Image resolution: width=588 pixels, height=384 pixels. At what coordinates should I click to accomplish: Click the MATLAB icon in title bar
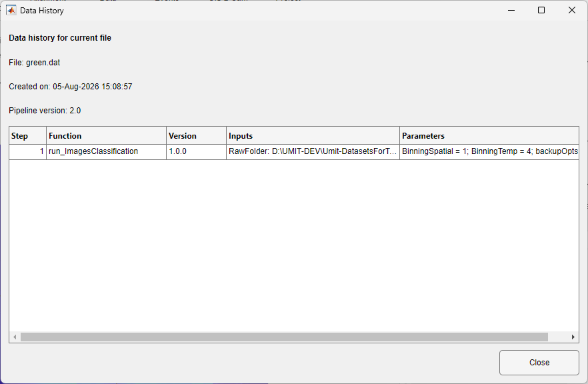tap(11, 10)
